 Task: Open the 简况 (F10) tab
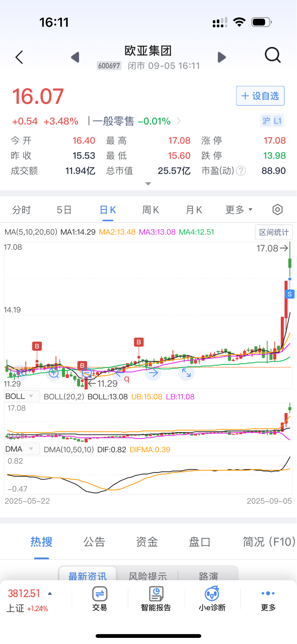(x=269, y=542)
